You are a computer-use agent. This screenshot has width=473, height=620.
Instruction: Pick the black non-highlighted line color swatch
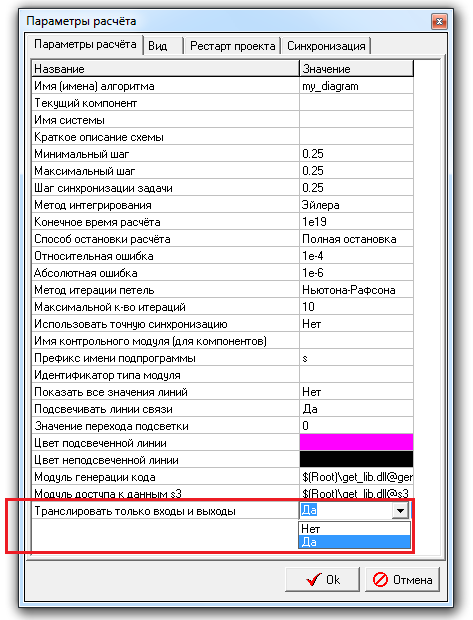pos(356,459)
